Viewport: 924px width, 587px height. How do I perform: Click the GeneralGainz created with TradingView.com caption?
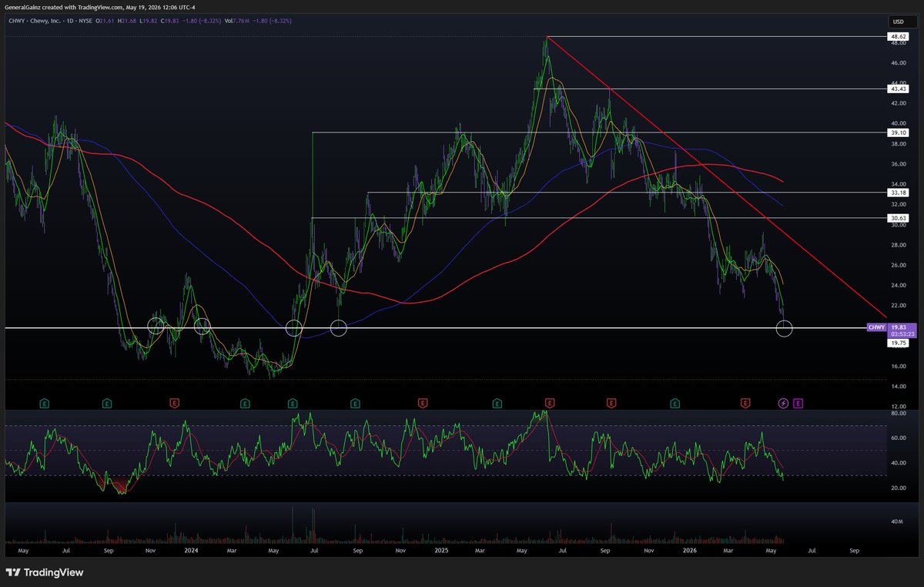100,7
